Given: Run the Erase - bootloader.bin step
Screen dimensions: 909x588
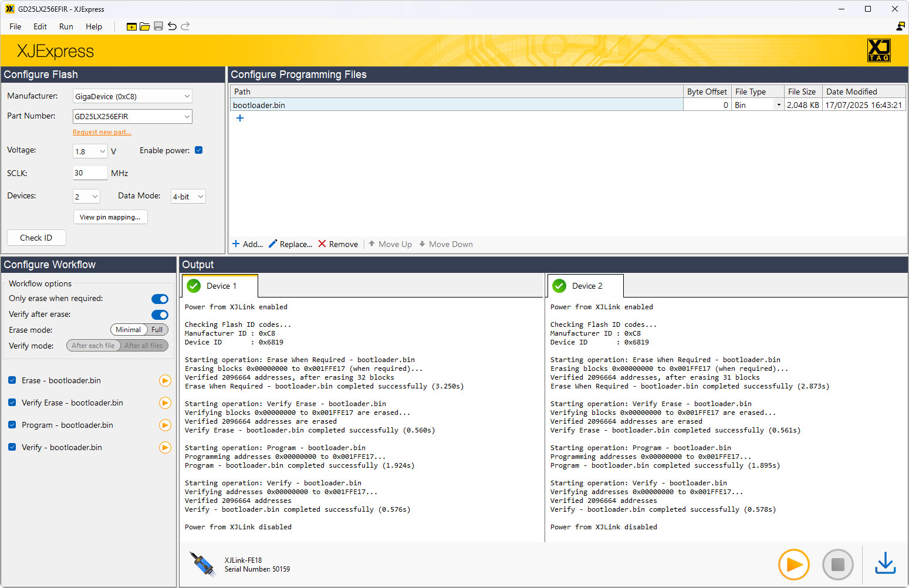Looking at the screenshot, I should [165, 381].
